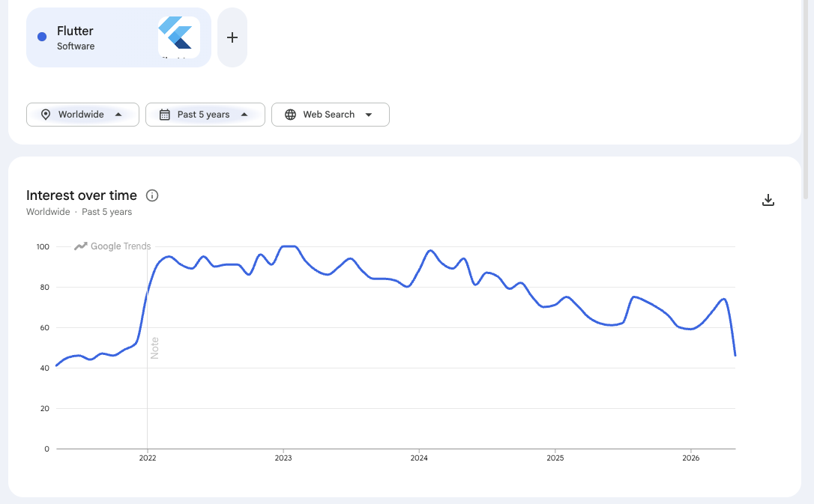The width and height of the screenshot is (814, 504).
Task: Open the info icon beside Interest over time
Action: [x=152, y=195]
